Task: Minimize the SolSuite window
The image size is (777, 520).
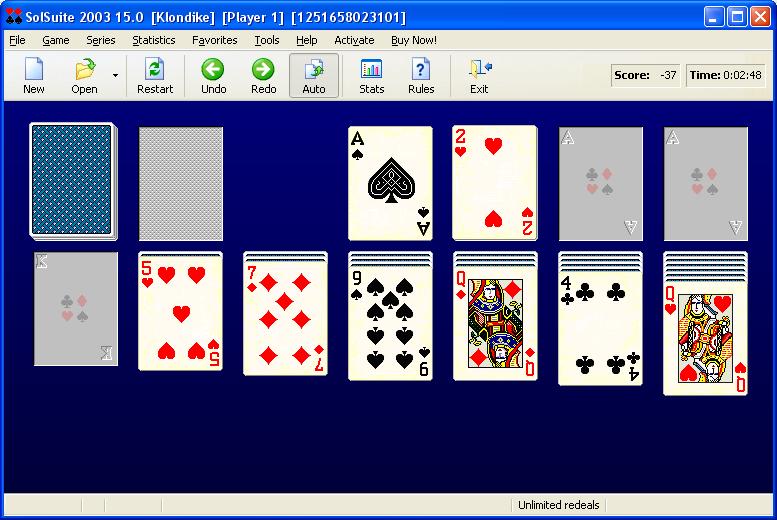Action: [x=713, y=17]
